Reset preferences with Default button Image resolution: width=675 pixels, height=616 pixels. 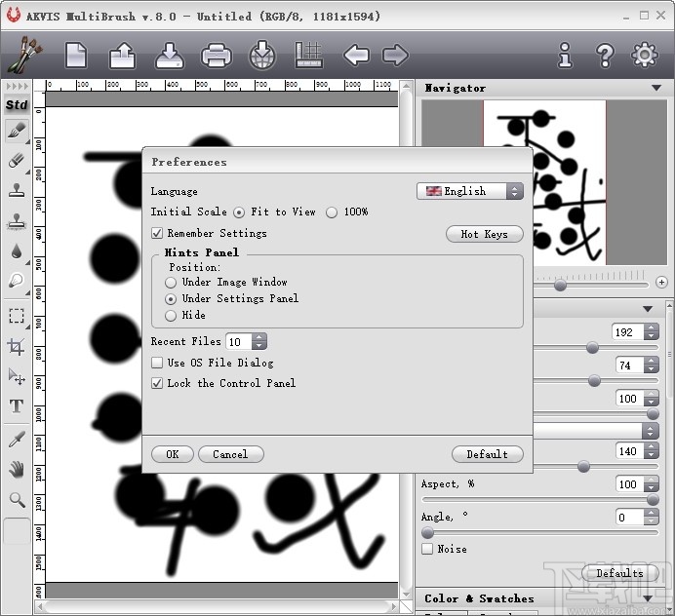(488, 454)
